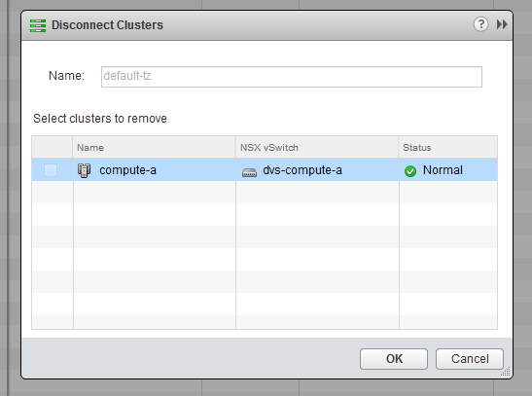Click the dialog resize grip corner
Image resolution: width=532 pixels, height=396 pixels.
pyautogui.click(x=506, y=372)
